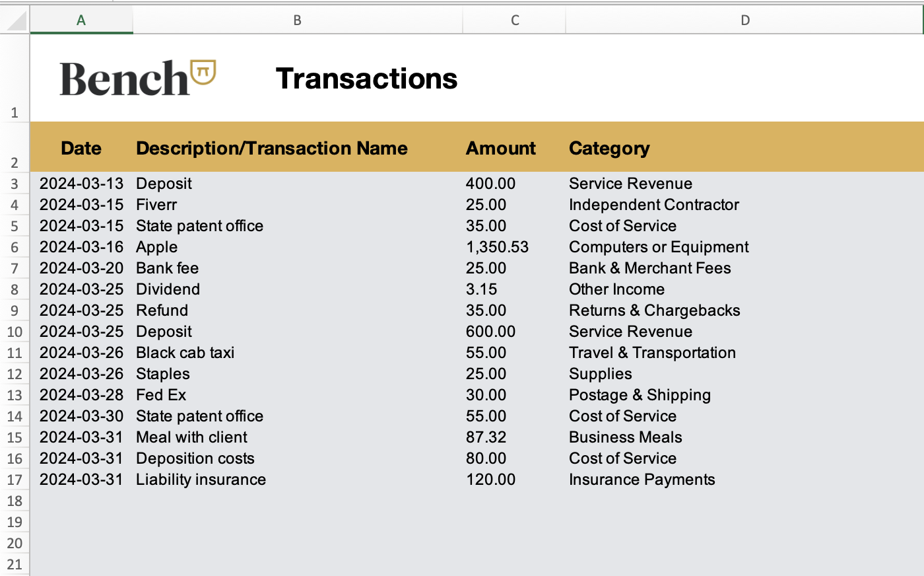Select the Fiverr description cell

pyautogui.click(x=156, y=205)
